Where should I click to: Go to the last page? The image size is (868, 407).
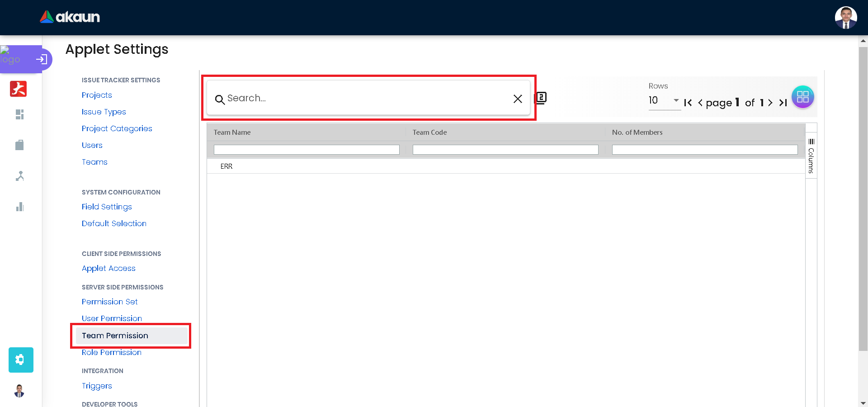[783, 103]
